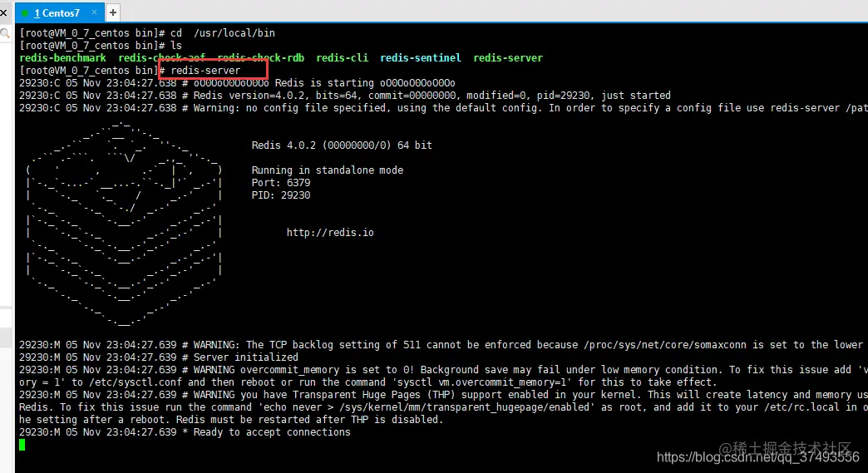Click the Redis is starting log line
The width and height of the screenshot is (868, 473).
point(238,83)
